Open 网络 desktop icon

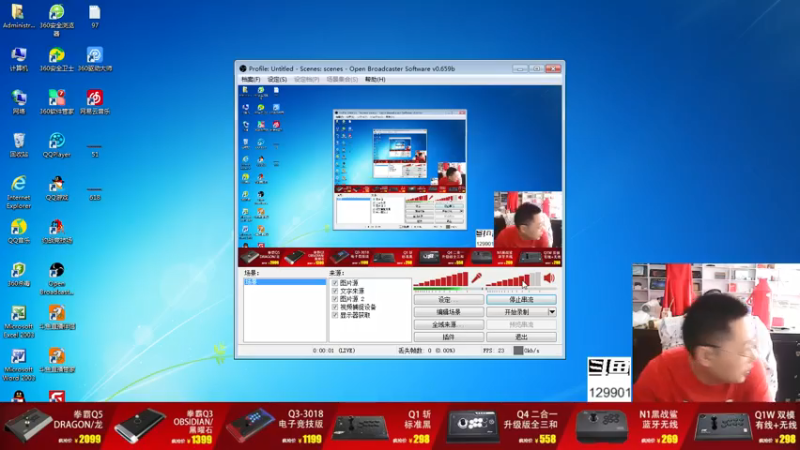point(18,102)
